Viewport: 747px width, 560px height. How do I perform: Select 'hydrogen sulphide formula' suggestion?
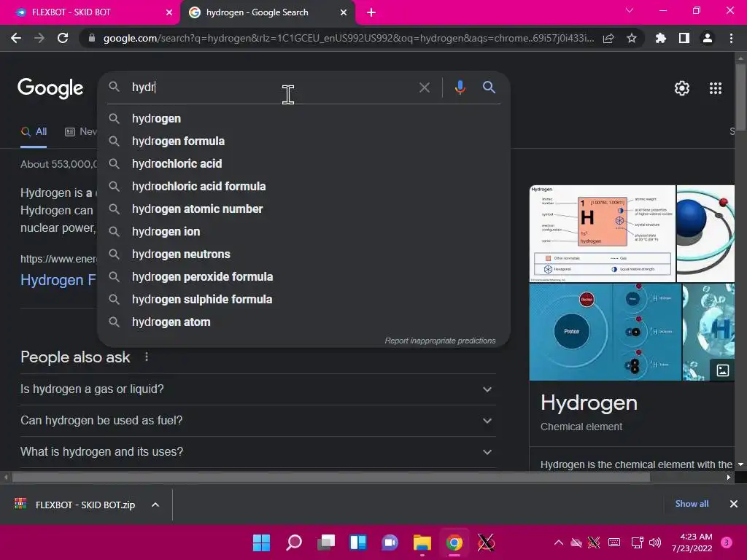coord(304,300)
